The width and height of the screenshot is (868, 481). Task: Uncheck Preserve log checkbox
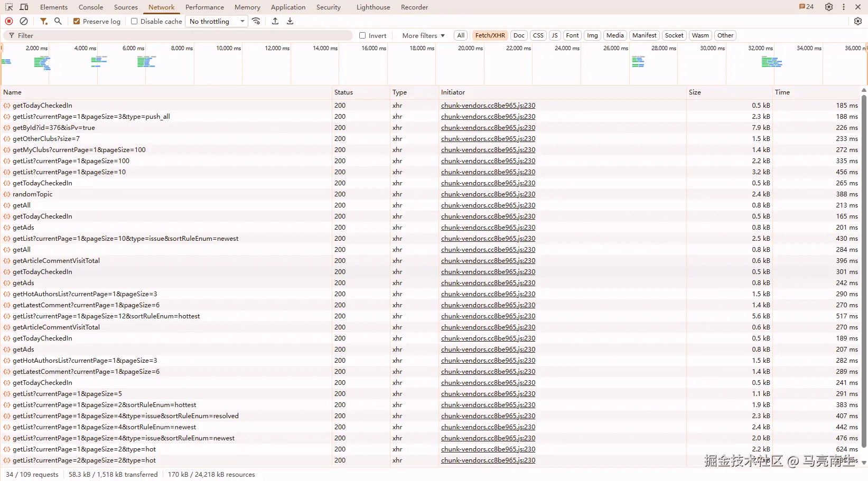pos(77,21)
